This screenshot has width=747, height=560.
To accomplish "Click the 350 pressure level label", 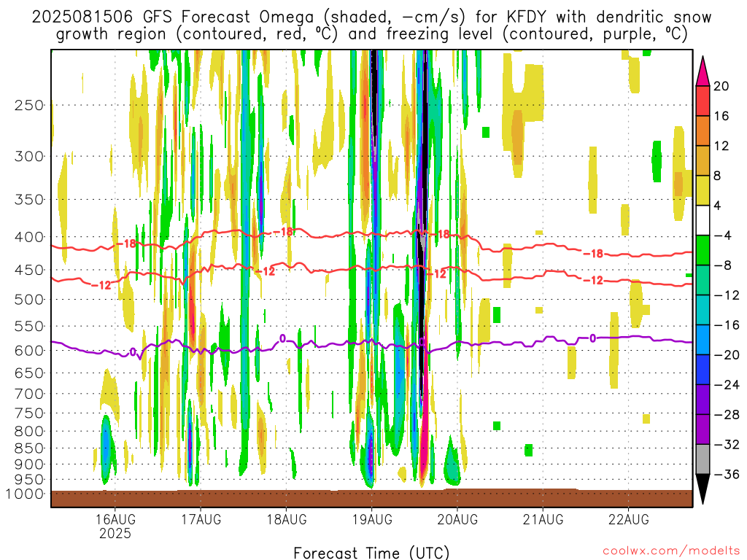I will click(x=29, y=200).
